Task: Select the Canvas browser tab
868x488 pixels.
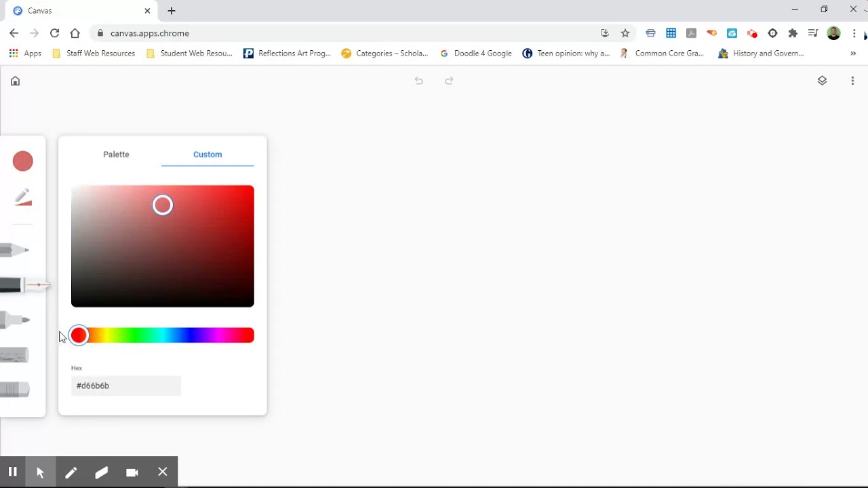Action: [x=81, y=11]
